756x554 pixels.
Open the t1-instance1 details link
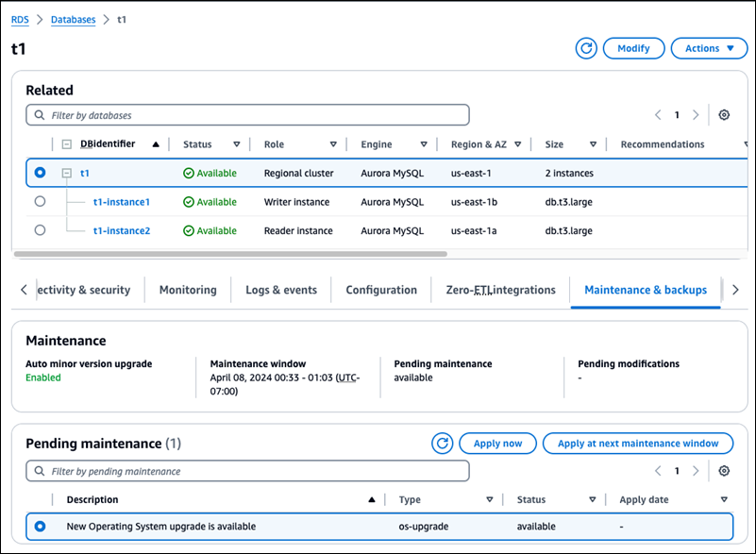[121, 202]
